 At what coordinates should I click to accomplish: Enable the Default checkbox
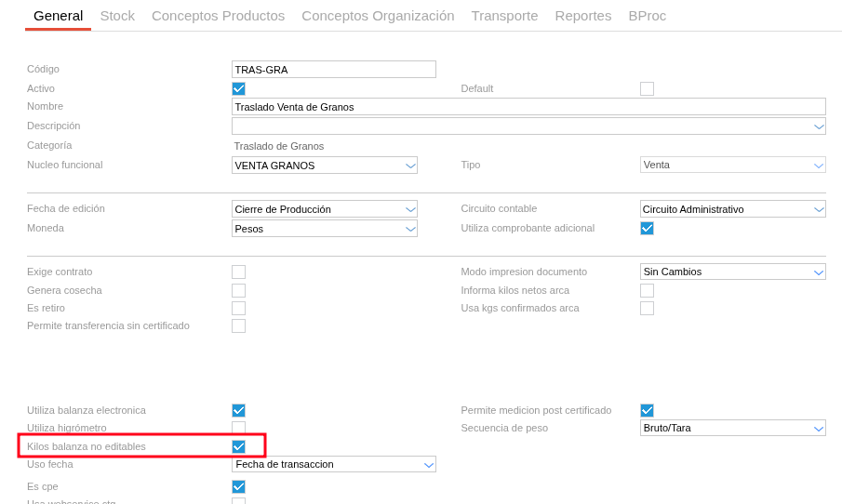pos(647,89)
